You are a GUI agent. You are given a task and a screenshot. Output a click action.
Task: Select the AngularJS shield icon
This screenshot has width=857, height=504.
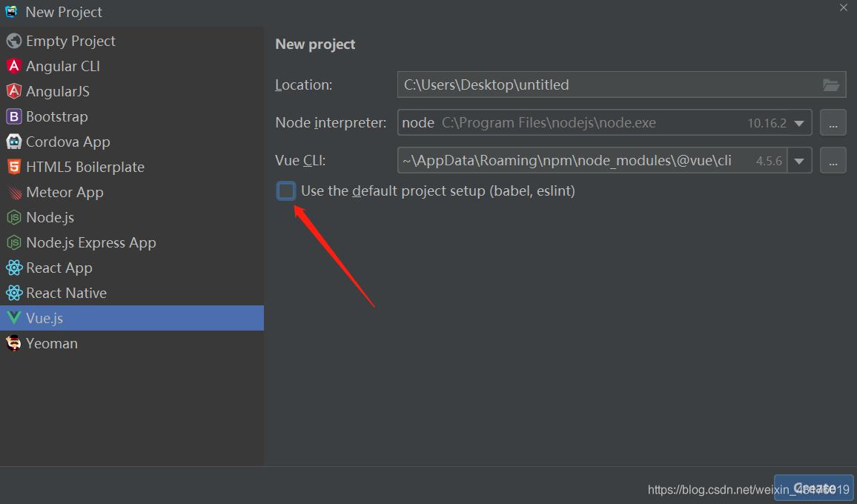[13, 91]
